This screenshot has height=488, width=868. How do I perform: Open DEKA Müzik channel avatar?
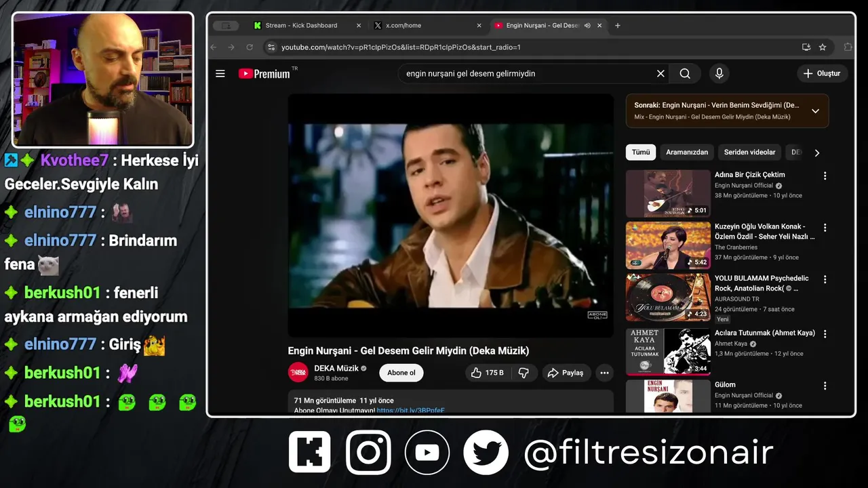point(298,372)
